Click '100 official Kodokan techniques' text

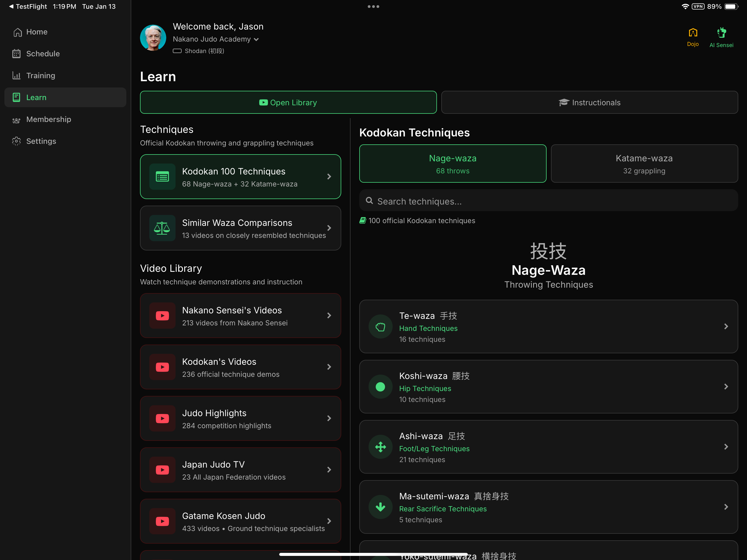point(421,221)
